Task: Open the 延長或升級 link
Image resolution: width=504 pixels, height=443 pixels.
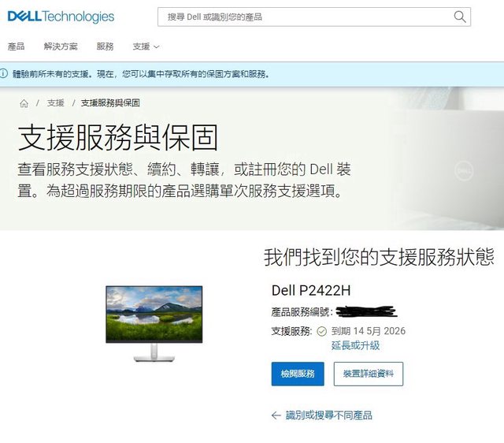Action: tap(355, 345)
